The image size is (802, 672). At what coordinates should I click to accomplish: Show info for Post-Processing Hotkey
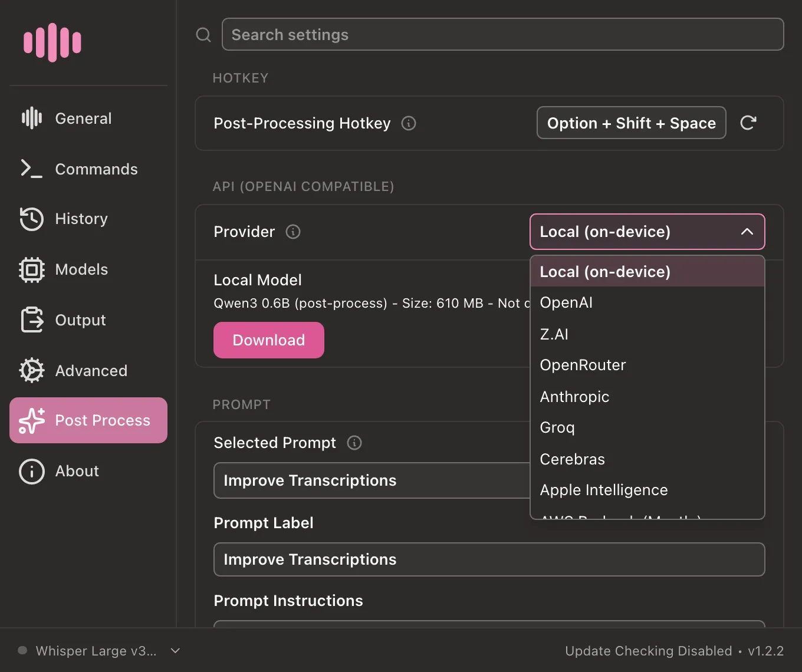(409, 123)
